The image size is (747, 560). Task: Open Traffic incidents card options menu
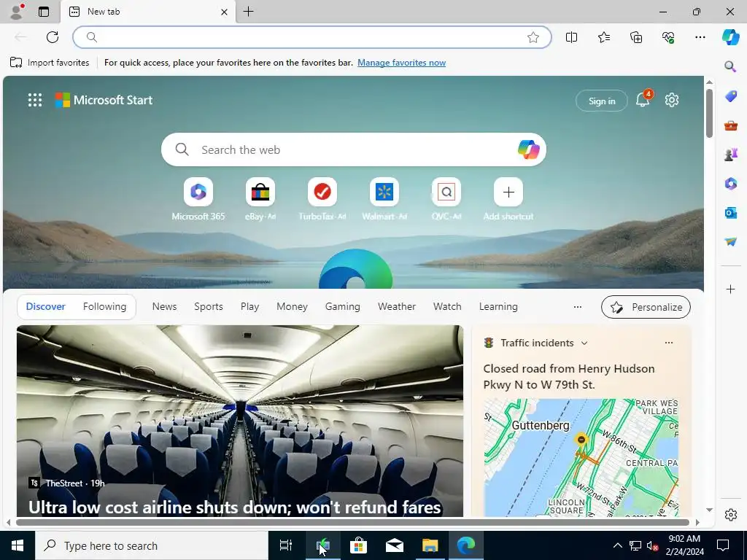tap(669, 343)
